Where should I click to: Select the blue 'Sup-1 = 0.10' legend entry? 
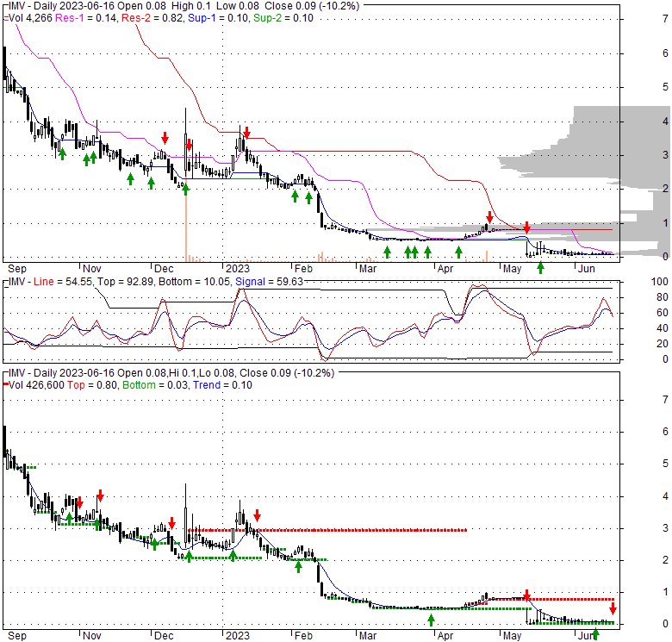219,18
